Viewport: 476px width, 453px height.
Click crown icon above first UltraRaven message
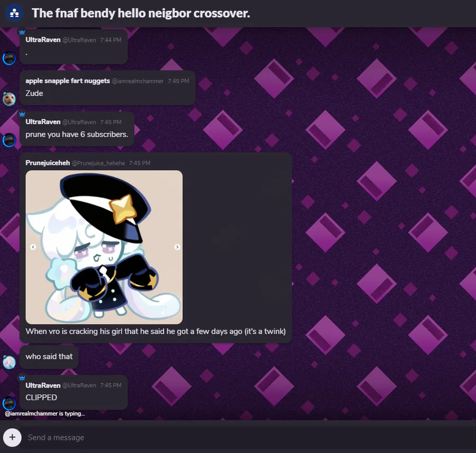point(22,32)
